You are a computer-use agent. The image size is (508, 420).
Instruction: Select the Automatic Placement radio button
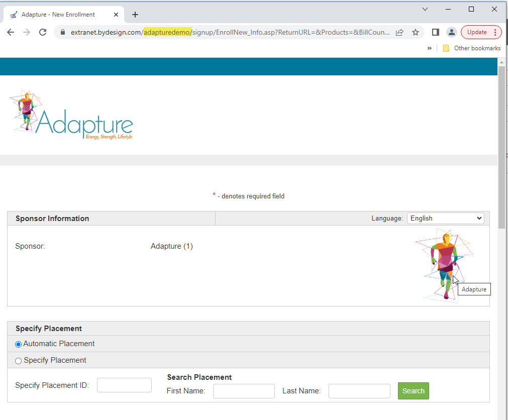coord(18,344)
